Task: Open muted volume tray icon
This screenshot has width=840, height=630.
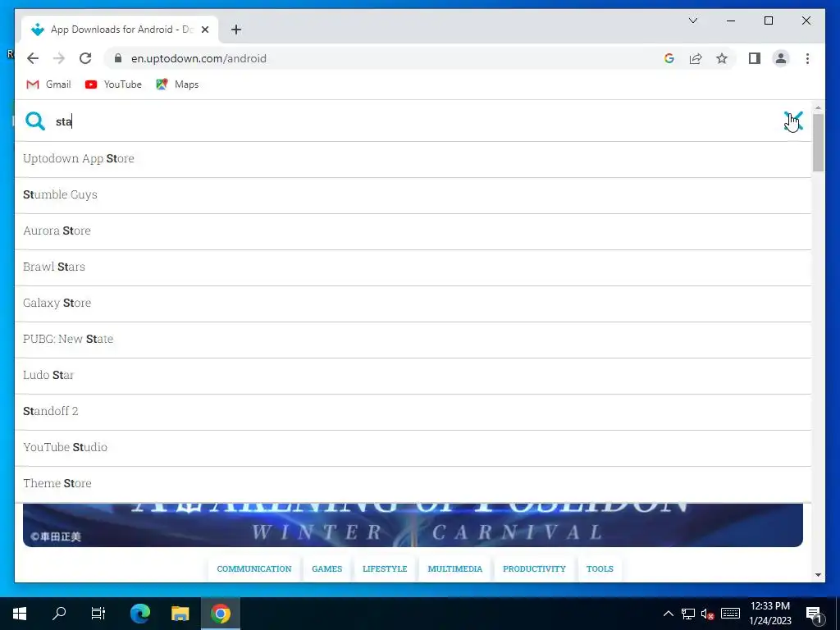Action: [708, 614]
